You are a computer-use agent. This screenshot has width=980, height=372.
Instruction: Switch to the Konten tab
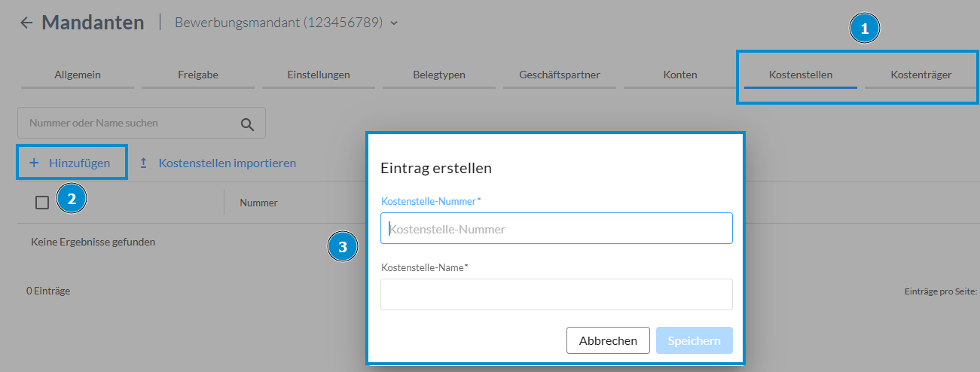click(x=680, y=75)
